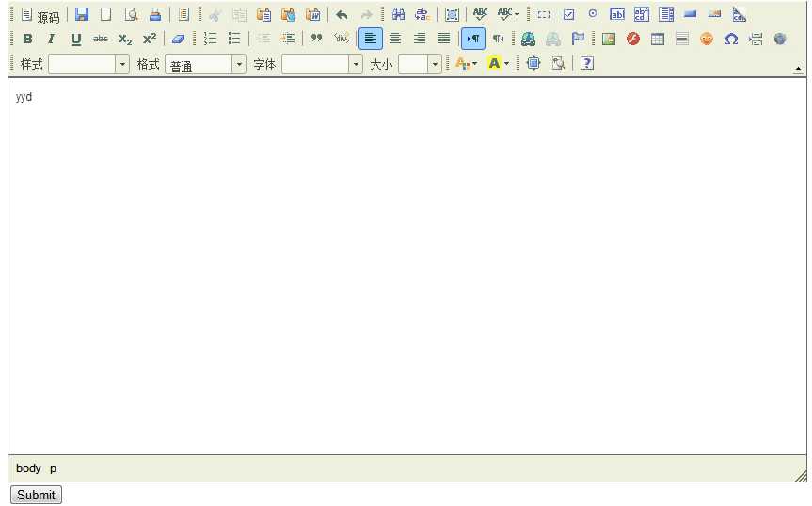Insert a special character omega

tap(731, 39)
